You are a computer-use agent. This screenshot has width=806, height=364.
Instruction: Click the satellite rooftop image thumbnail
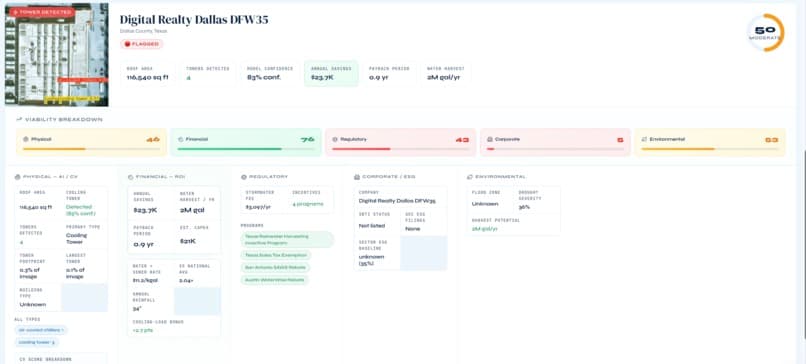click(x=57, y=54)
